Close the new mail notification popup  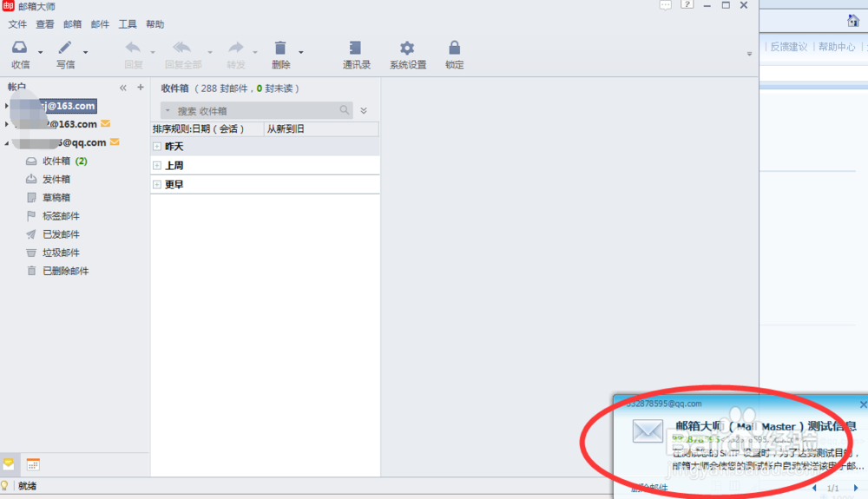pos(863,404)
